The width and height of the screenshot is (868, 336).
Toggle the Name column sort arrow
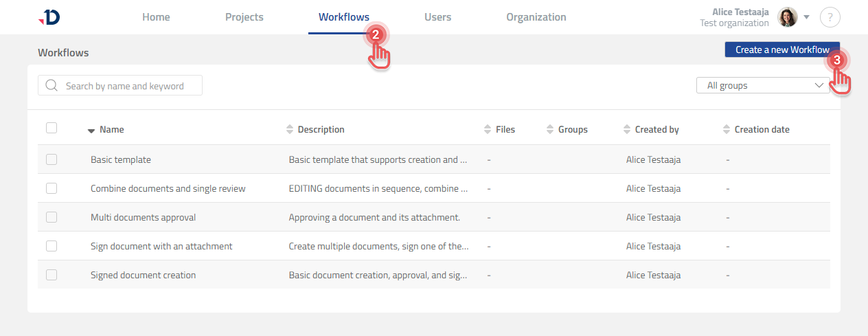click(91, 130)
